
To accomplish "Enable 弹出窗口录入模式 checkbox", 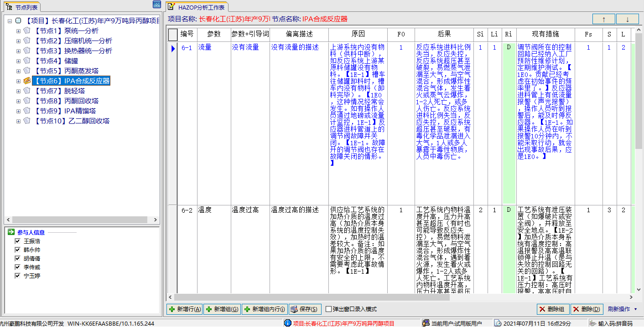I will tap(328, 309).
